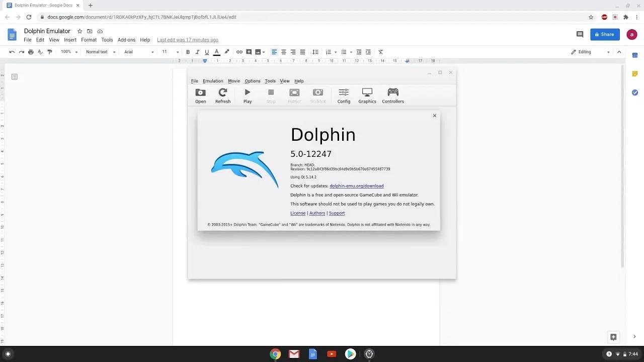
Task: Open the Normal text style dropdown
Action: tap(101, 52)
